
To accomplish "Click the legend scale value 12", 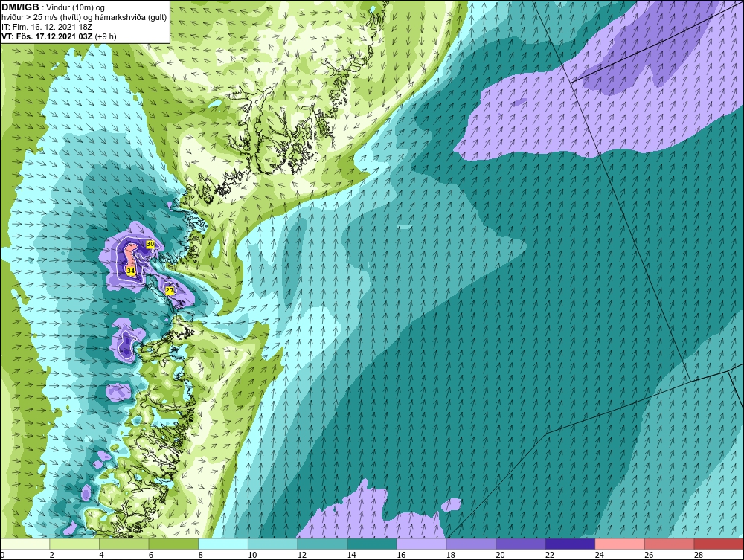I will click(302, 555).
